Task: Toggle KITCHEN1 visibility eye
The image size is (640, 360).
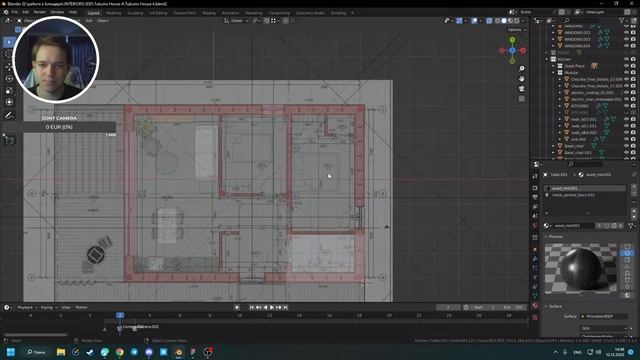Action: [627, 106]
